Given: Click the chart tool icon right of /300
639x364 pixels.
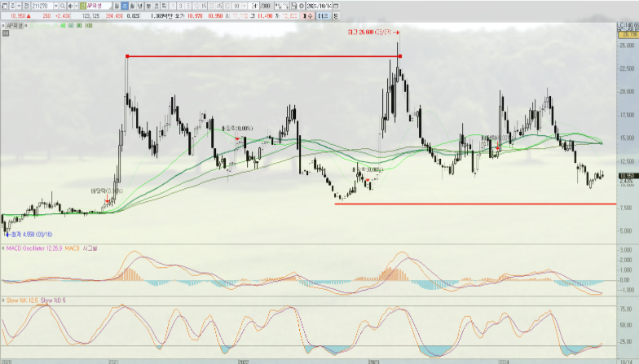Looking at the screenshot, I should coord(277,7).
